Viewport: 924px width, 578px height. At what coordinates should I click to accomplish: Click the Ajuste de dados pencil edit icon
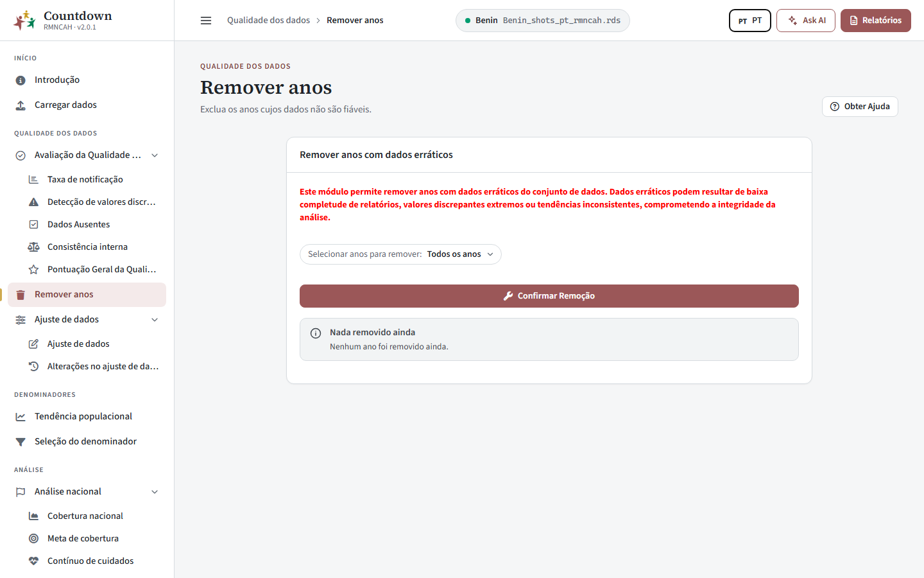point(33,344)
